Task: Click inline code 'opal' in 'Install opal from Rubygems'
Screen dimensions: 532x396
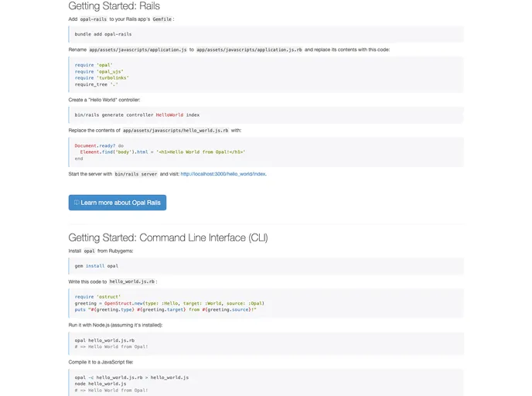Action: 89,251
